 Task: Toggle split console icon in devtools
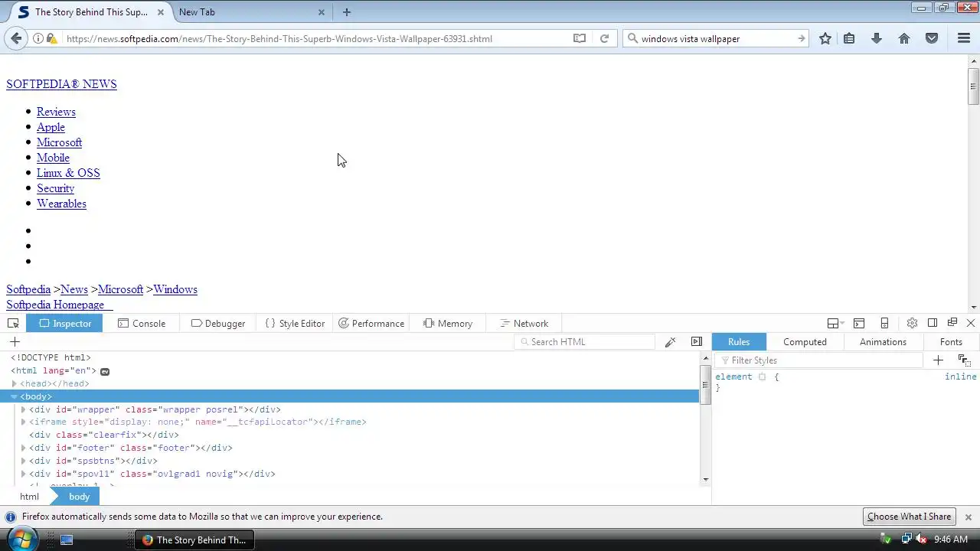pyautogui.click(x=859, y=323)
